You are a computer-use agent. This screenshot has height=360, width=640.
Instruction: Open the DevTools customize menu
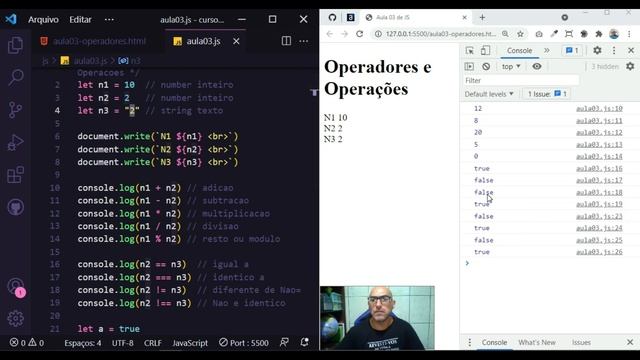click(614, 50)
